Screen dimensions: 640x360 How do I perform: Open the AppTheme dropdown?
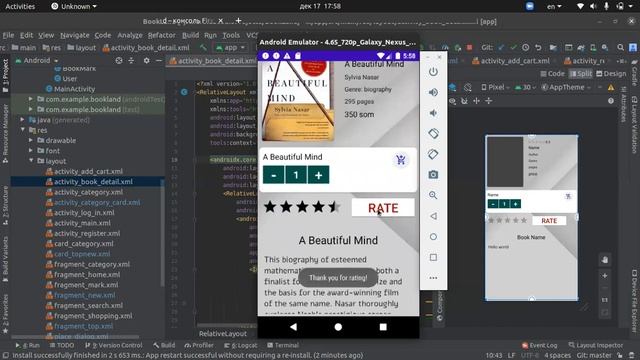tap(567, 87)
